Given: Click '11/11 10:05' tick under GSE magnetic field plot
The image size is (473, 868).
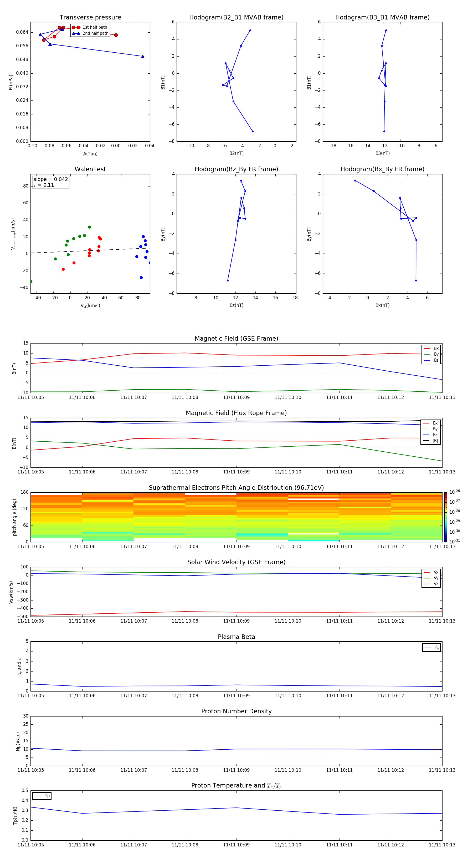Looking at the screenshot, I should (31, 397).
